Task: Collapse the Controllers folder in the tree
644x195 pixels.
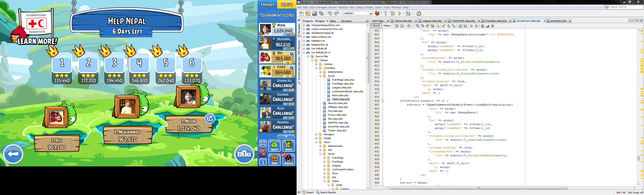Action: (x=316, y=68)
